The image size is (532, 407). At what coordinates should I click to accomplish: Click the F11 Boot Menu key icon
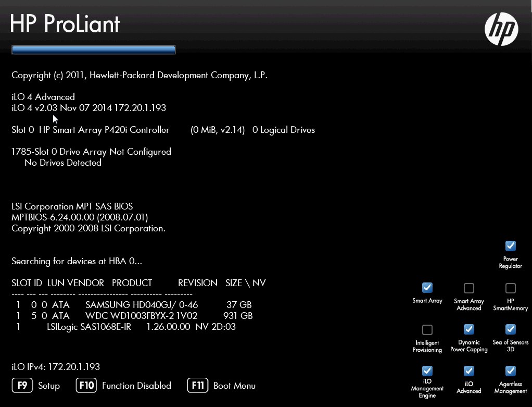tap(197, 385)
